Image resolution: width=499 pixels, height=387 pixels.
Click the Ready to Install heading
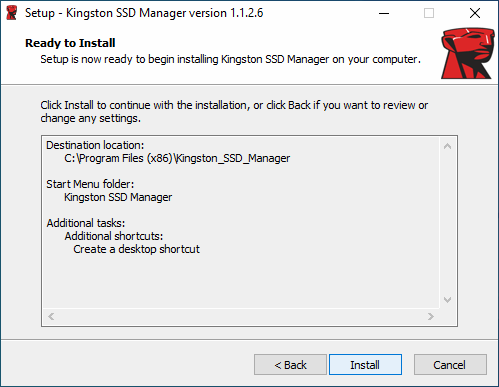pos(70,43)
